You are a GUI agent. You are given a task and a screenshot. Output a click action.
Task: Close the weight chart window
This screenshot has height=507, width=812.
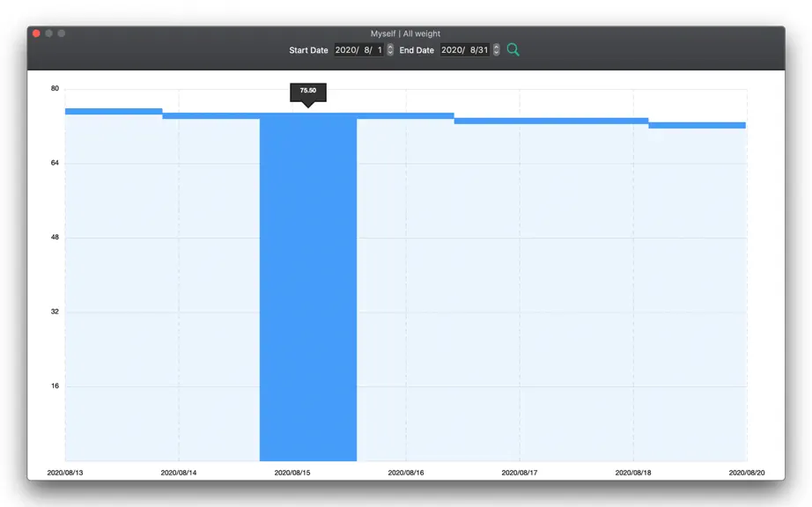(36, 33)
